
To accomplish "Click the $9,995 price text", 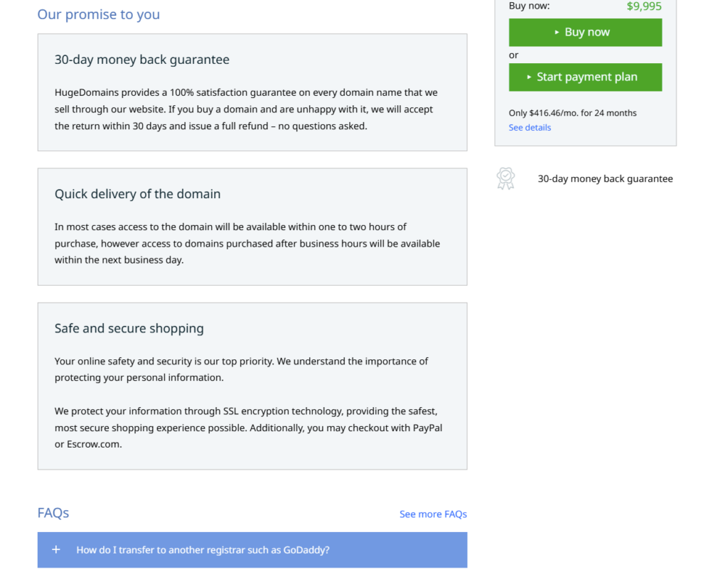I will 643,6.
